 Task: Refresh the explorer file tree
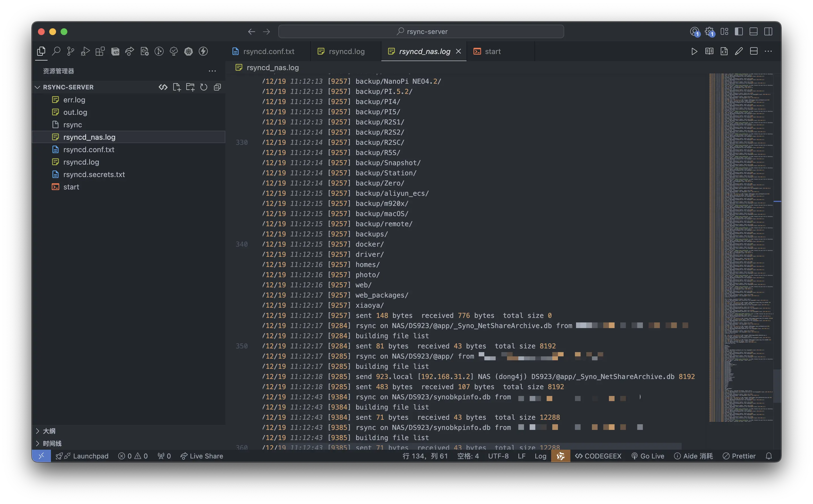tap(204, 87)
